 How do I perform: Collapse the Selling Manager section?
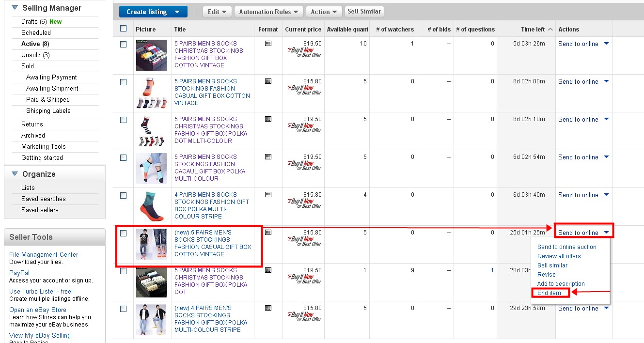click(x=15, y=8)
